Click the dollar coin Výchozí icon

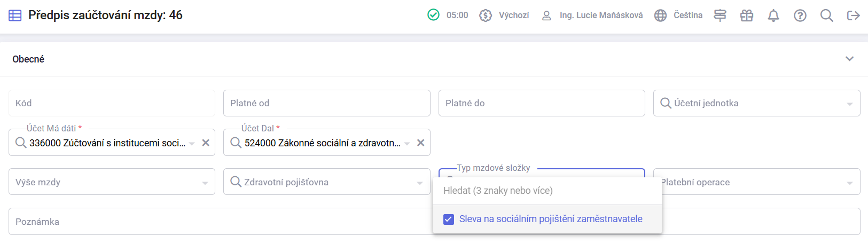pyautogui.click(x=486, y=15)
